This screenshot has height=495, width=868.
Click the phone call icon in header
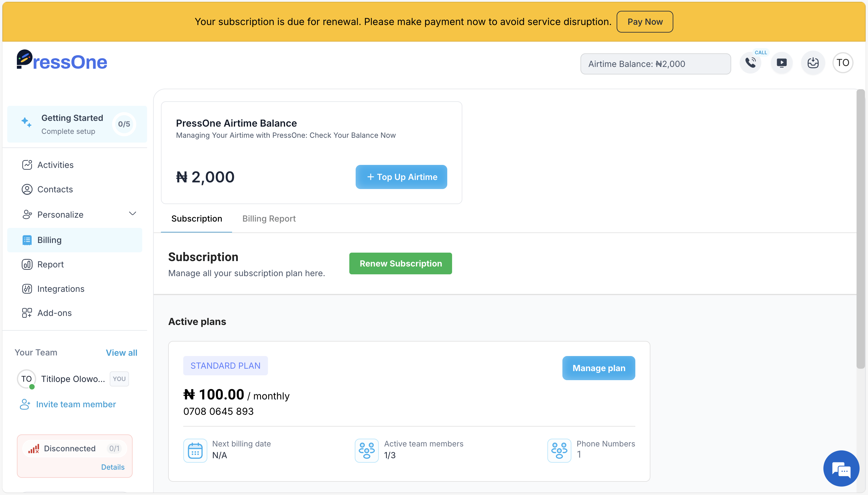point(750,63)
